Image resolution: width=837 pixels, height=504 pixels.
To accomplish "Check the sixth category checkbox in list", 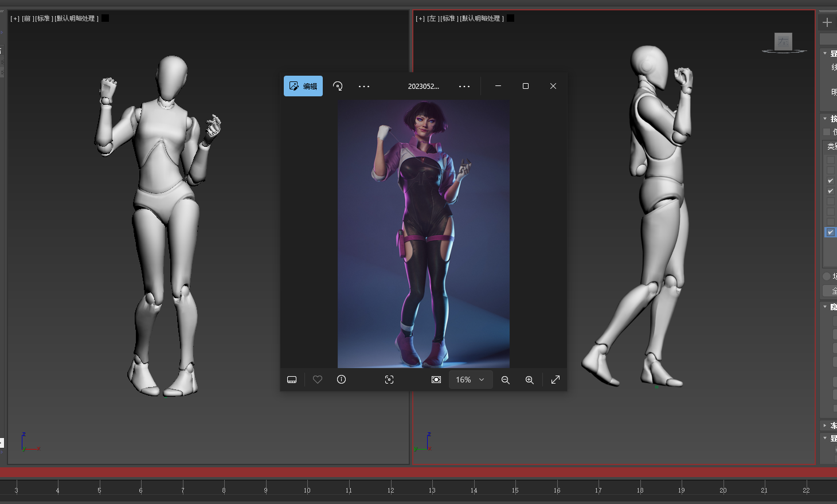I will (x=831, y=212).
